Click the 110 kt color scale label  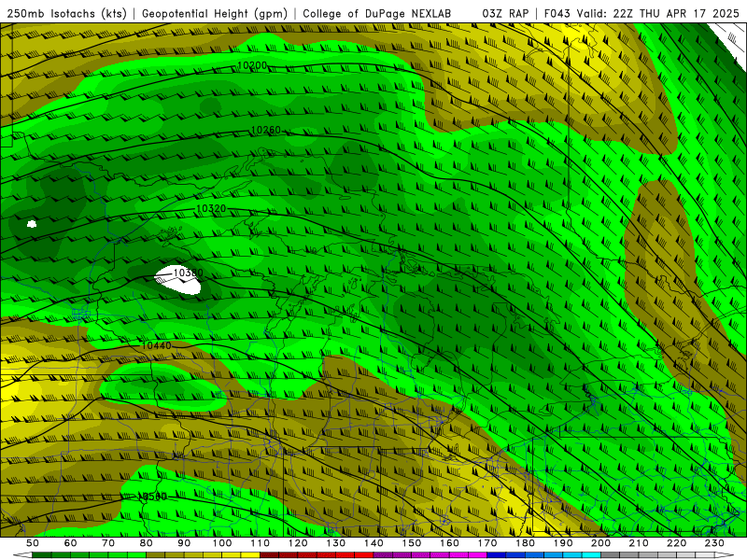260,543
